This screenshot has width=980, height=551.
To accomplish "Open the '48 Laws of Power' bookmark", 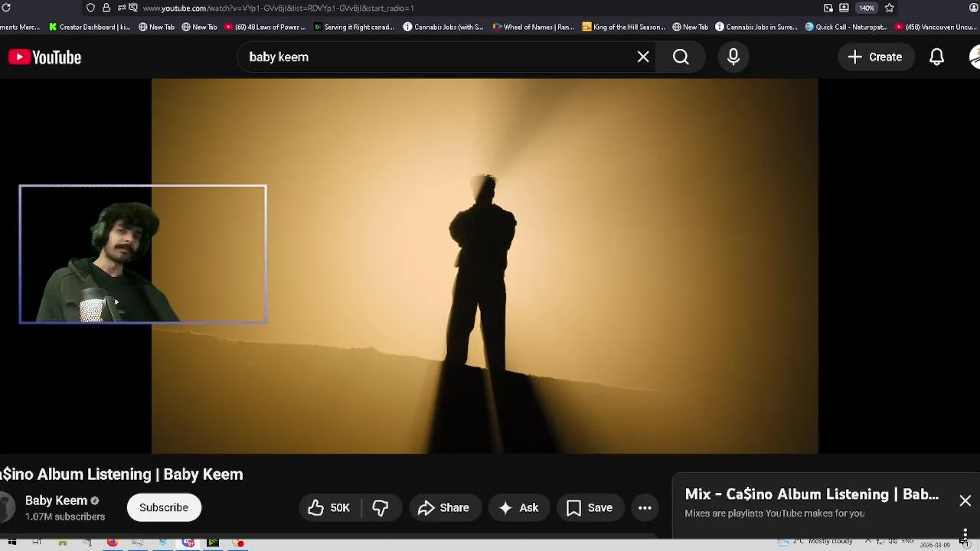I will (265, 27).
